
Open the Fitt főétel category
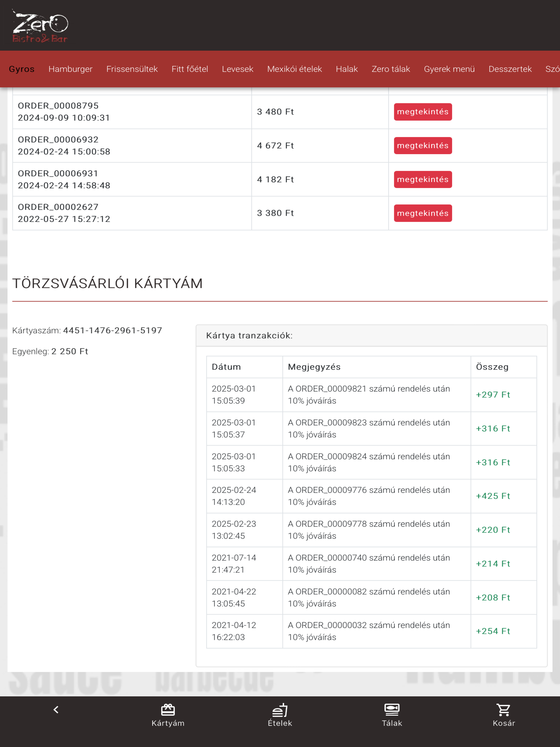[189, 69]
